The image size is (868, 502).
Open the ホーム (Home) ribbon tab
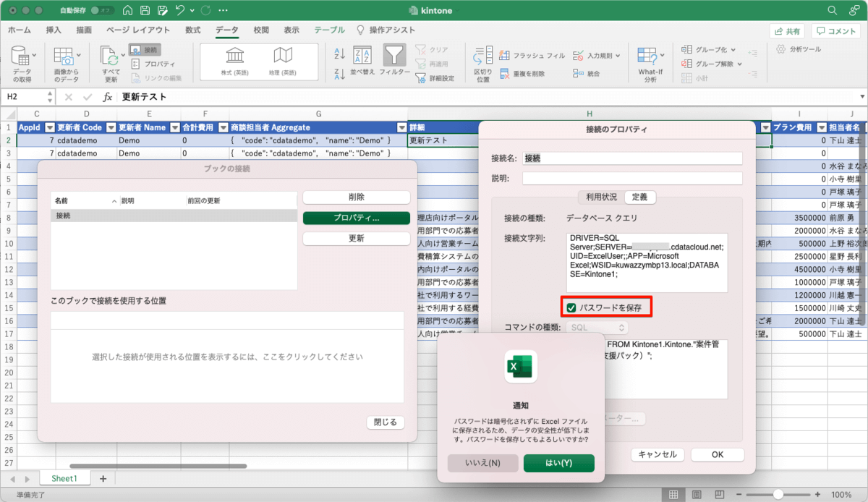(x=20, y=30)
